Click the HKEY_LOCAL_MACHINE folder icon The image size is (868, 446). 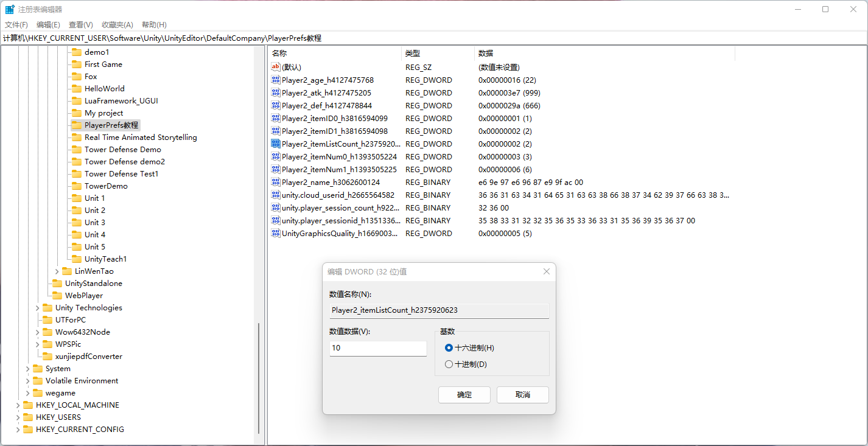click(x=27, y=405)
